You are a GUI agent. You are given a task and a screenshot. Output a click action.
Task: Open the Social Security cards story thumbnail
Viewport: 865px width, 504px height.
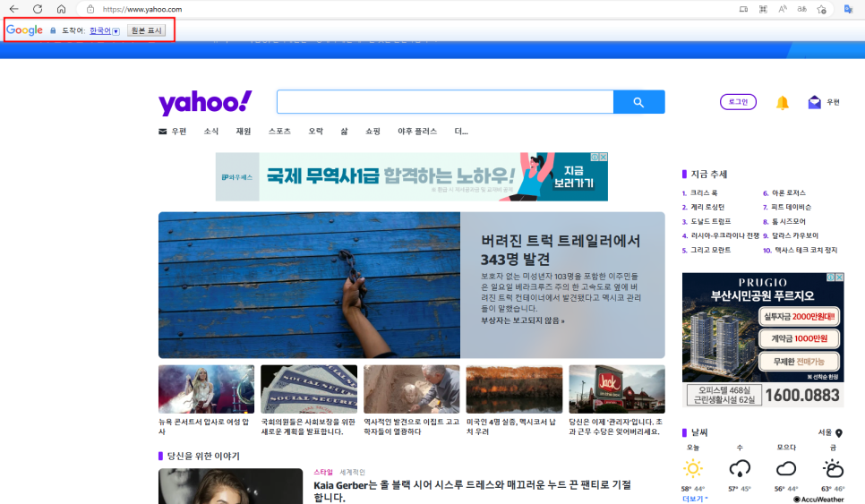tap(309, 389)
